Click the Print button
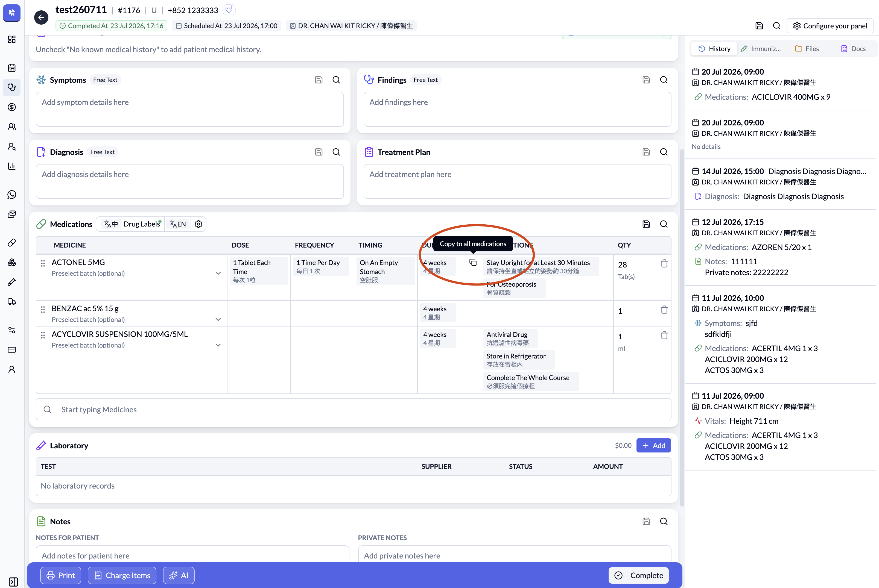879x588 pixels. [60, 575]
